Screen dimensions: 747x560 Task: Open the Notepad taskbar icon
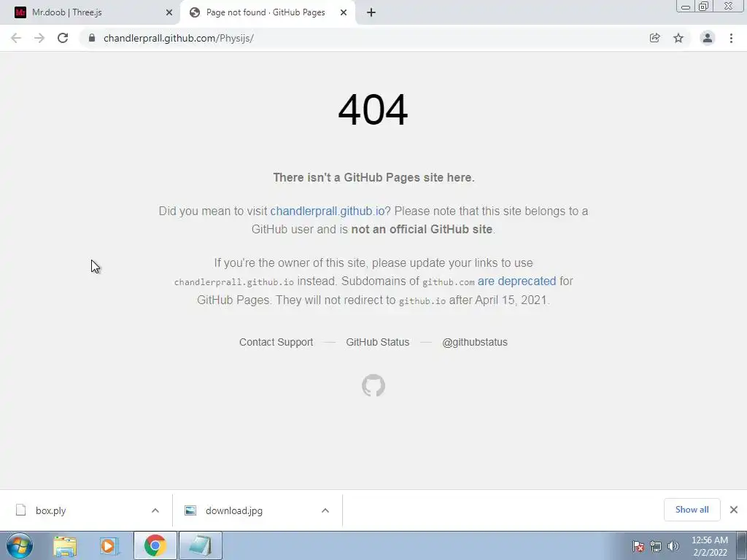200,545
